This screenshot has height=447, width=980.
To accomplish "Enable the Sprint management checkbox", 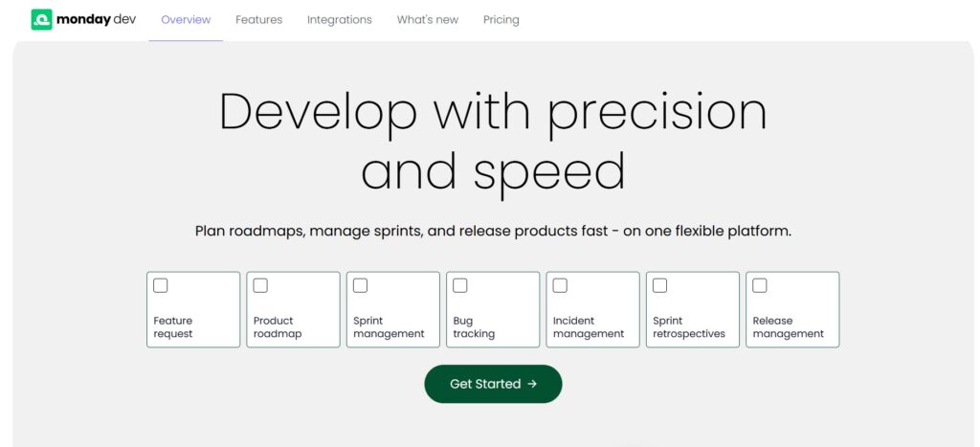I will 360,285.
